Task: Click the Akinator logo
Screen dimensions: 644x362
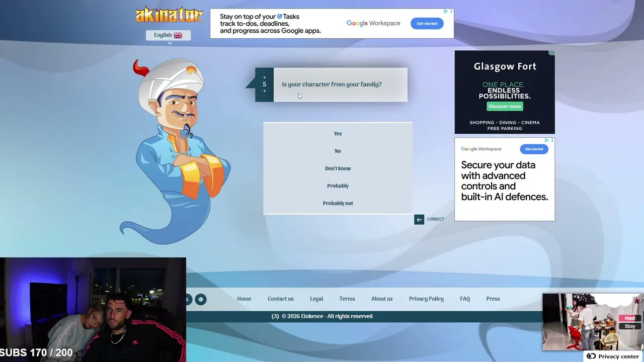Action: [169, 15]
